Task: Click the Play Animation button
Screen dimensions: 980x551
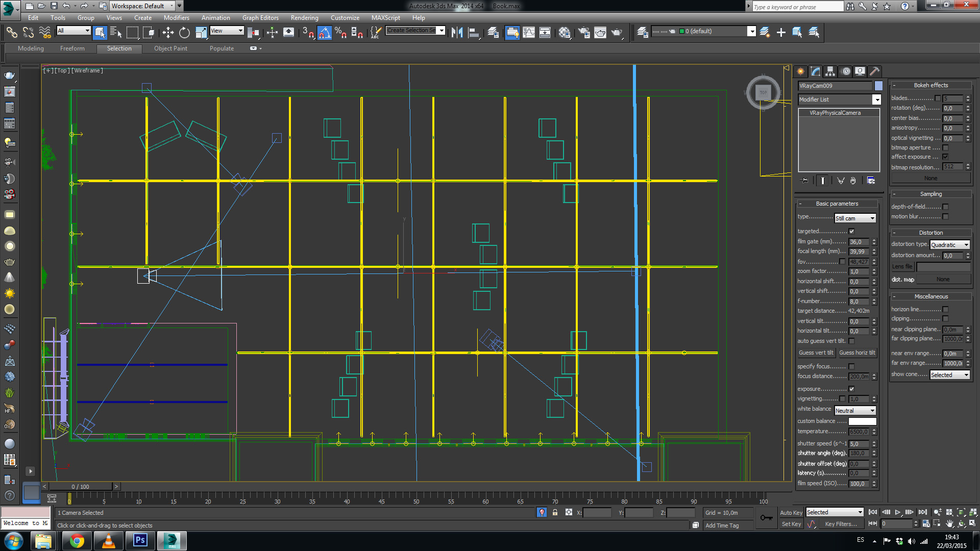Action: pos(898,512)
